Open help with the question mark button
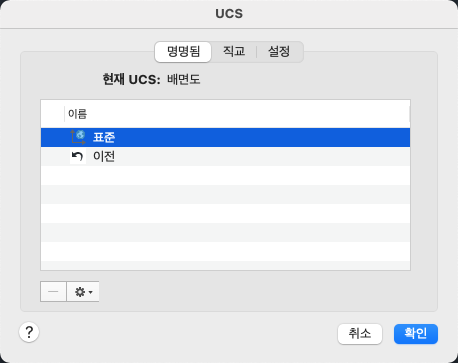 click(29, 332)
